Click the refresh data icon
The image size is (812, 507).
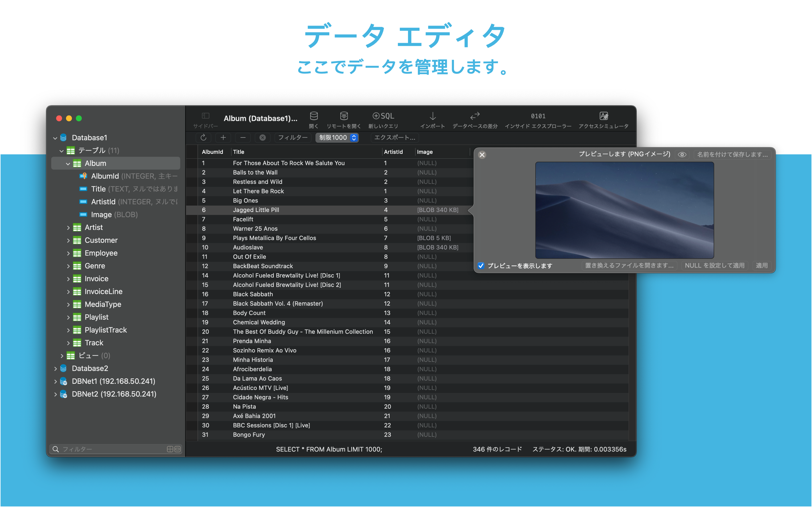pyautogui.click(x=203, y=138)
